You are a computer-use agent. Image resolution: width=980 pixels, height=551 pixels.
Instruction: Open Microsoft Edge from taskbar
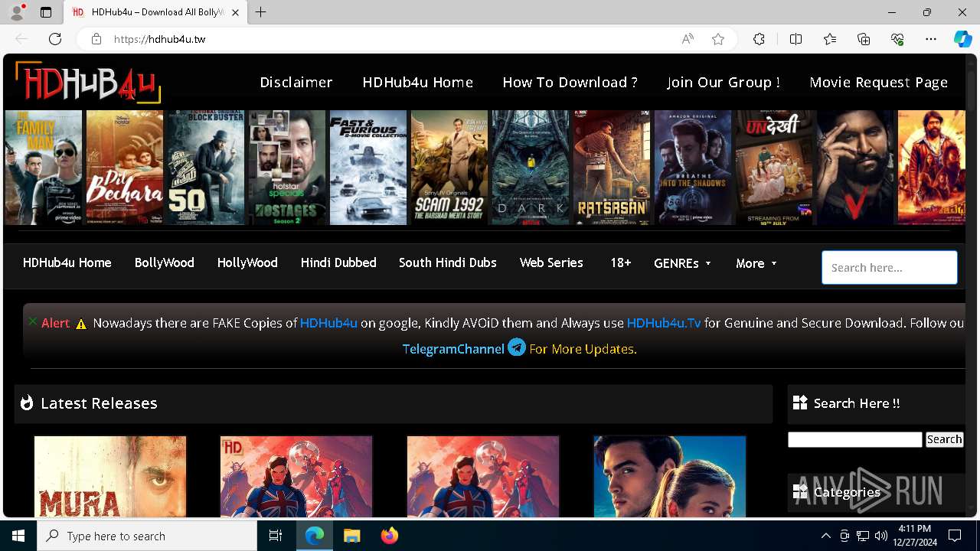point(315,536)
